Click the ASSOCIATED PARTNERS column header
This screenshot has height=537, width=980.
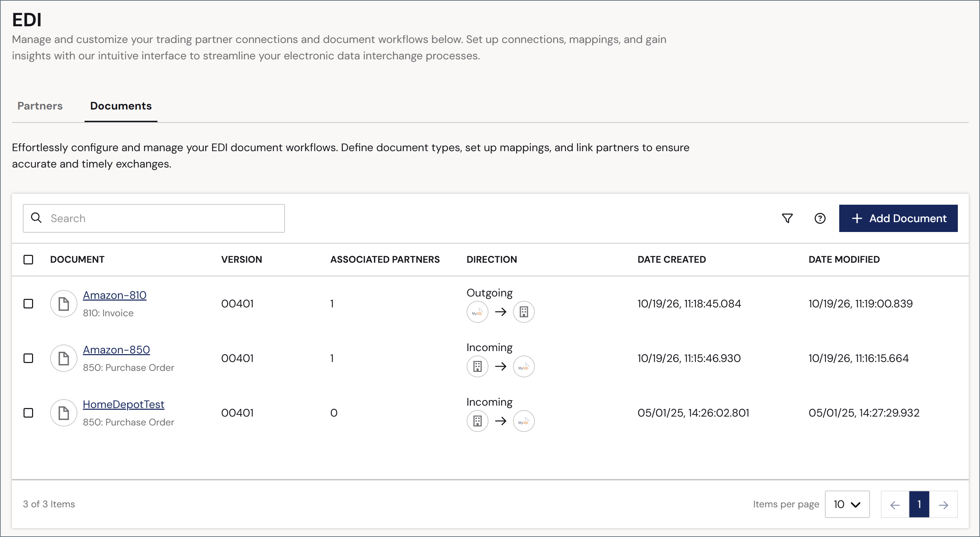[385, 259]
